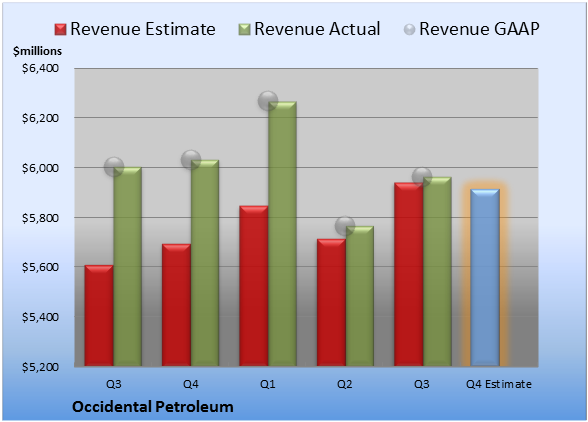
Task: Select the red Q1 Revenue Estimate bar
Action: 254,286
